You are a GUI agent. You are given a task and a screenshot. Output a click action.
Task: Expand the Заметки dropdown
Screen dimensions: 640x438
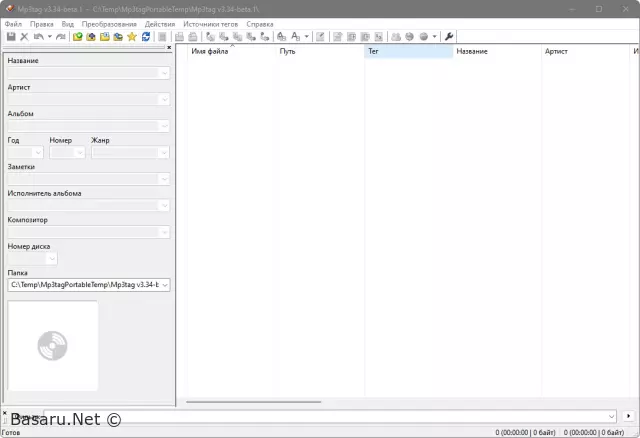pos(164,179)
